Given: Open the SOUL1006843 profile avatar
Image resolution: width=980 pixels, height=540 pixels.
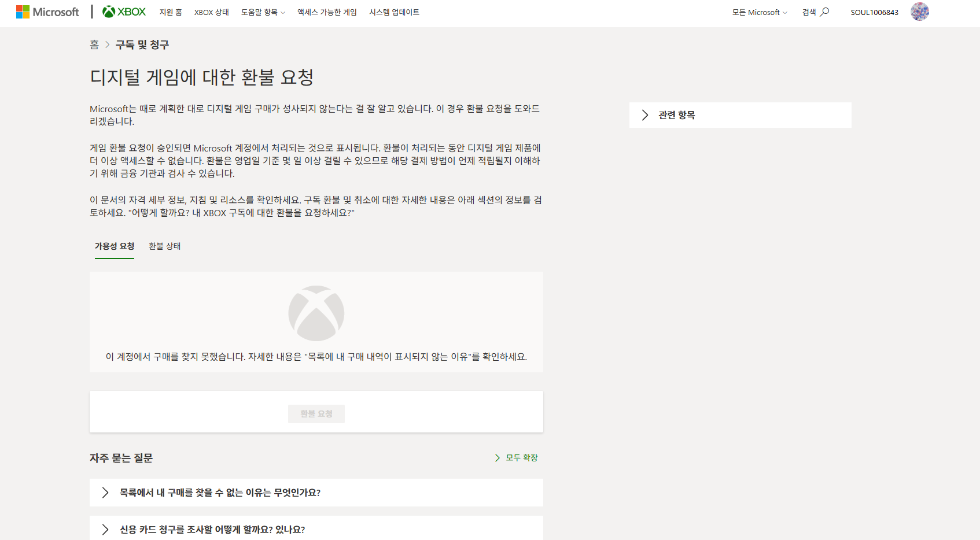Looking at the screenshot, I should pyautogui.click(x=919, y=12).
